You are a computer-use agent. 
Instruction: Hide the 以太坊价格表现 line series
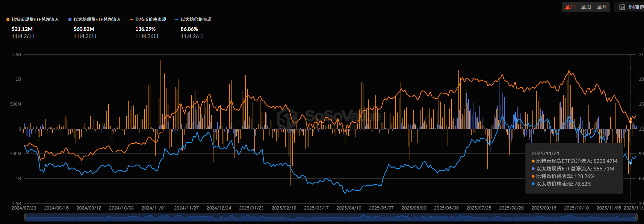coord(196,20)
